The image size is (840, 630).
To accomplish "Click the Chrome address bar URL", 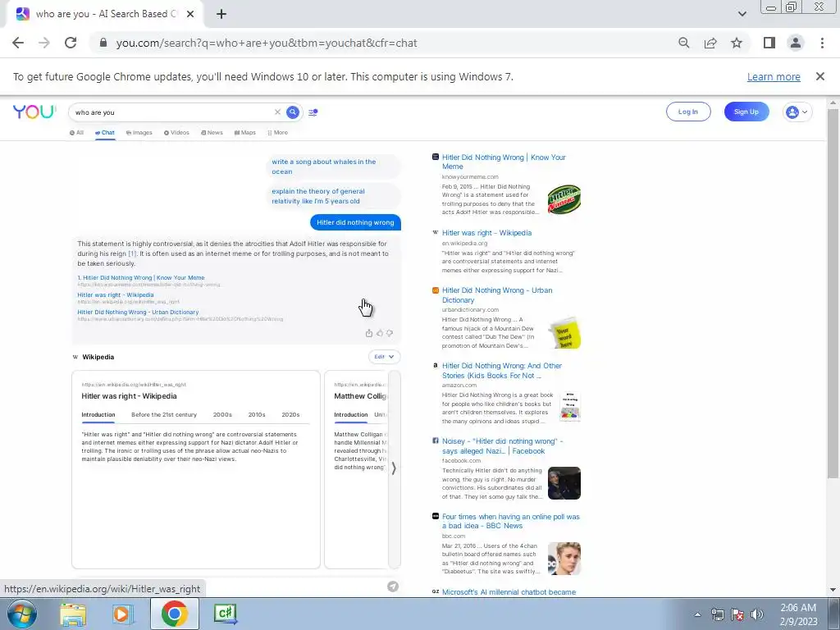I will tap(267, 43).
